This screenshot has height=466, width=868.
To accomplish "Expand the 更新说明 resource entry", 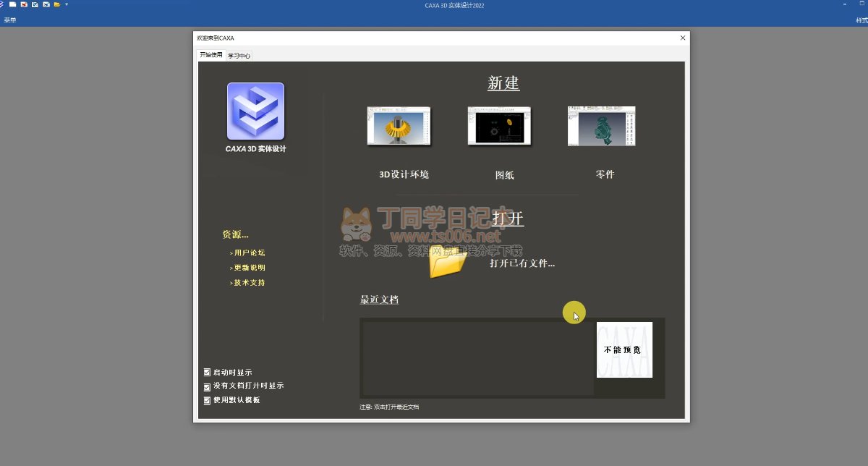I will [x=250, y=268].
